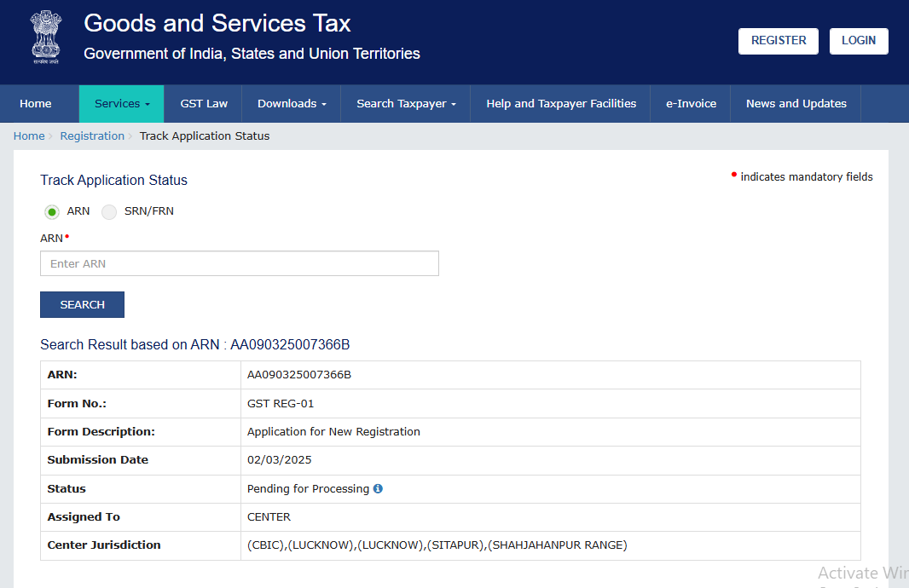The width and height of the screenshot is (909, 588).
Task: Click the Center Jurisdiction value with SHAHJAHANPUR RANGE
Action: coord(437,545)
